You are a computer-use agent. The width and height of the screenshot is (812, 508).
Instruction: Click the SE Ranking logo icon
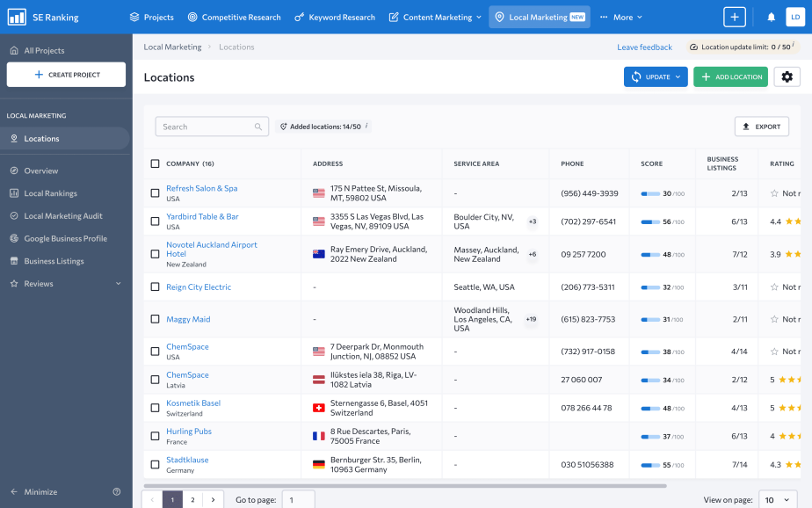click(17, 17)
